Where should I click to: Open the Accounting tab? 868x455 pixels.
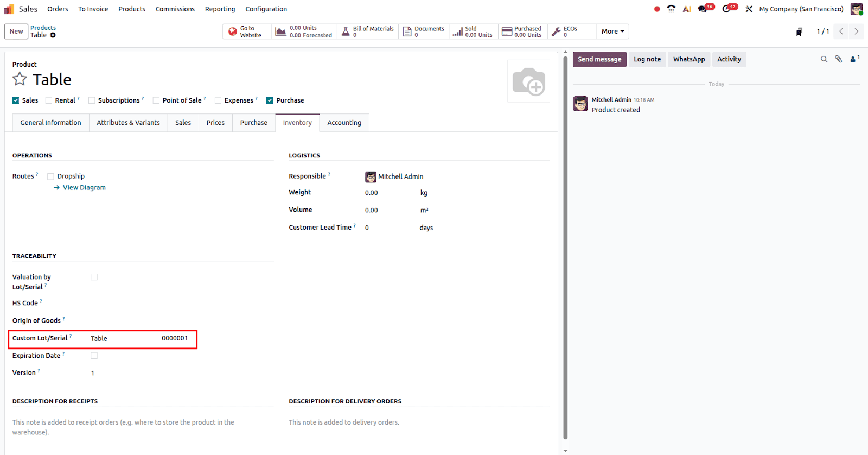click(x=344, y=123)
